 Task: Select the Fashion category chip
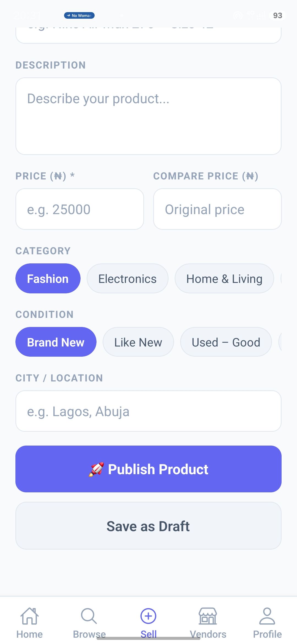(48, 279)
